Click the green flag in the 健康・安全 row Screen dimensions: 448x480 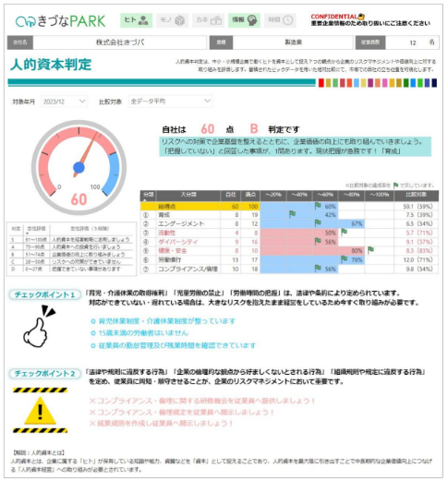(370, 250)
